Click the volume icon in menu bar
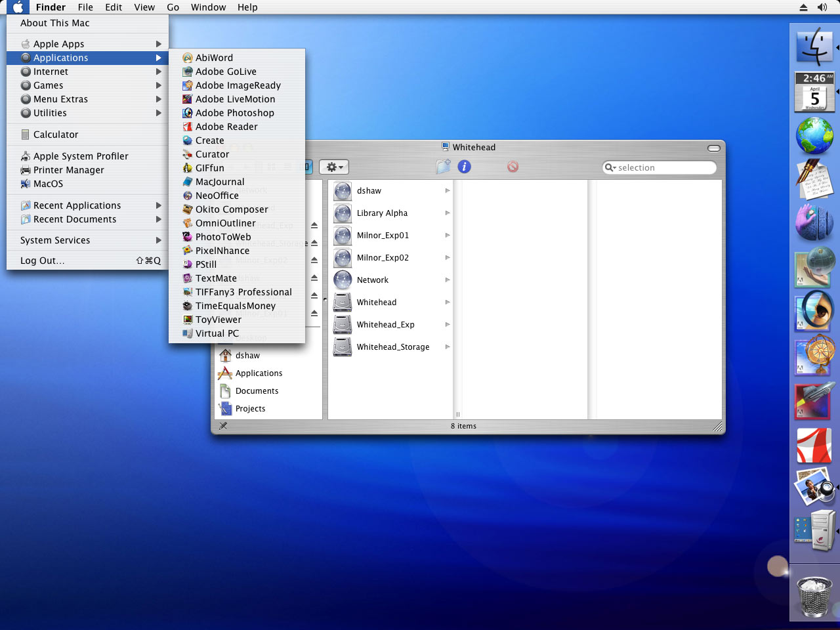Image resolution: width=840 pixels, height=630 pixels. coord(822,7)
